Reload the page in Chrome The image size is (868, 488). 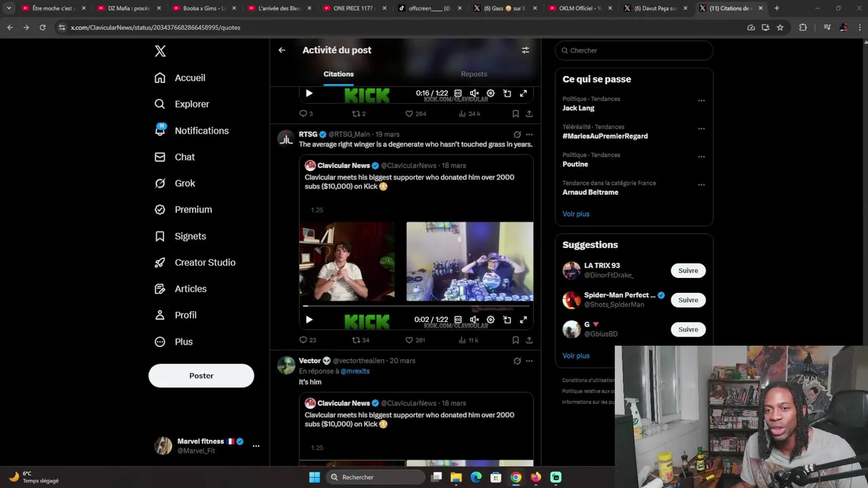coord(42,28)
